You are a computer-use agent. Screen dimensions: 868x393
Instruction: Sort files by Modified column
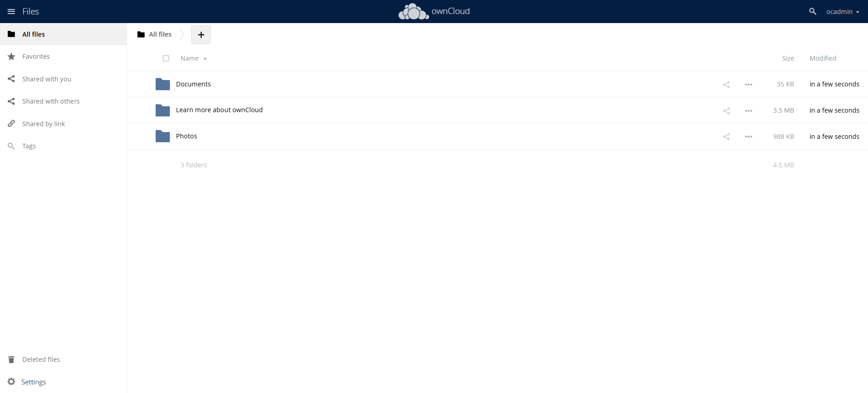click(x=823, y=58)
